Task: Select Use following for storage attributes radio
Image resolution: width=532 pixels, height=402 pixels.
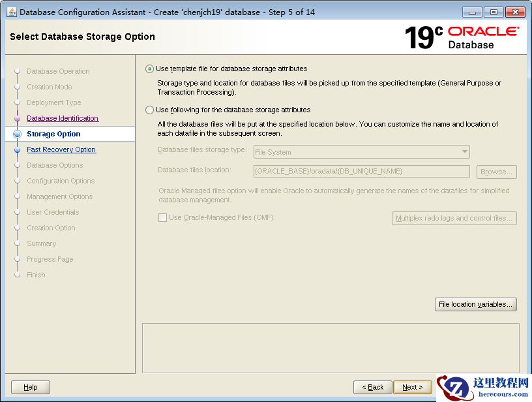Action: pos(149,110)
